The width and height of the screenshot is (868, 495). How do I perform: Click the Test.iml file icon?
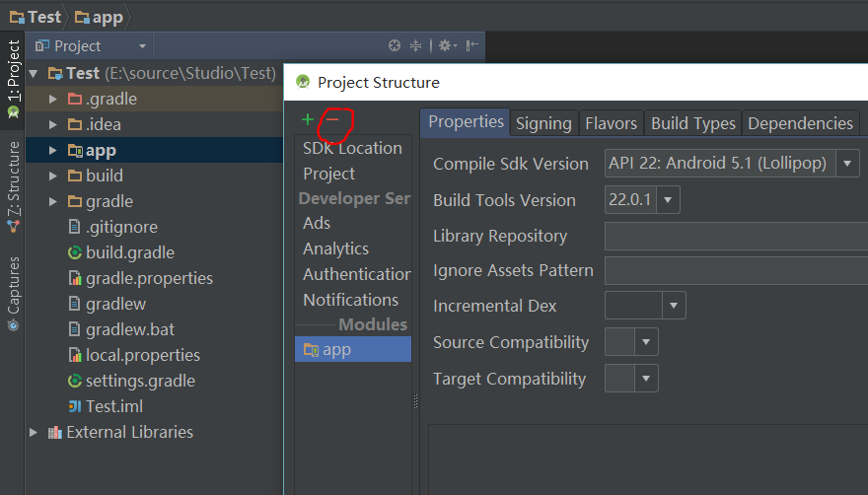(x=75, y=406)
